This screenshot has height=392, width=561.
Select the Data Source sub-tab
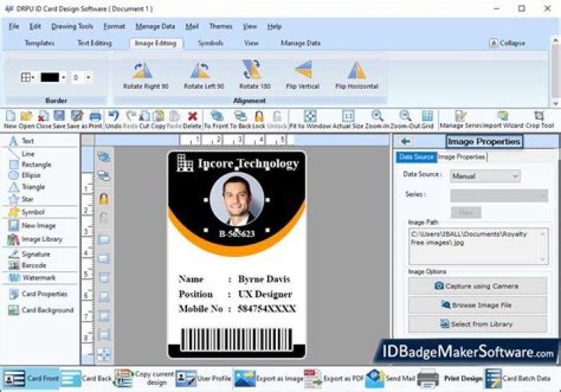[416, 157]
